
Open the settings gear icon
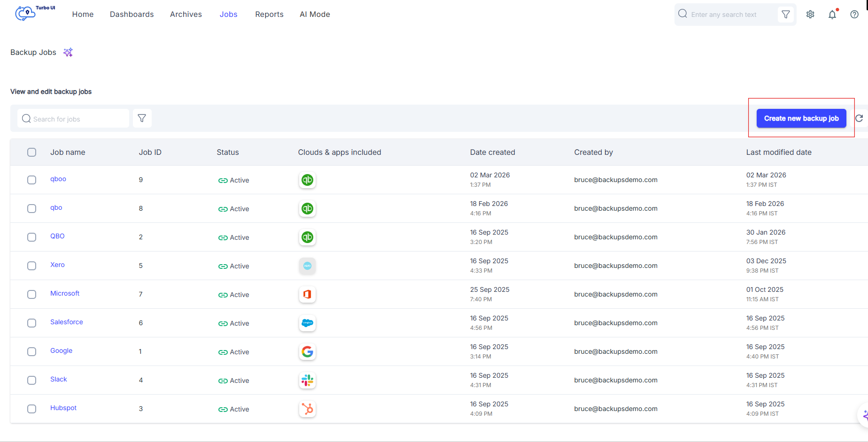[810, 15]
